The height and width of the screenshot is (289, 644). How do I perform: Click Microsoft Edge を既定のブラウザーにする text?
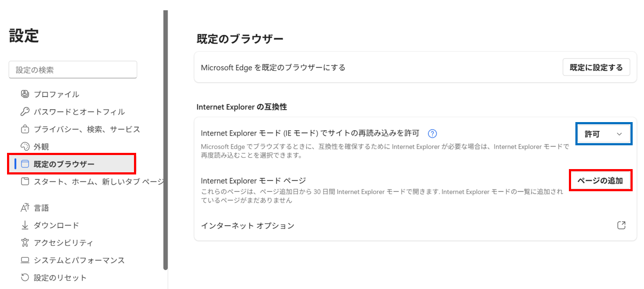(273, 68)
